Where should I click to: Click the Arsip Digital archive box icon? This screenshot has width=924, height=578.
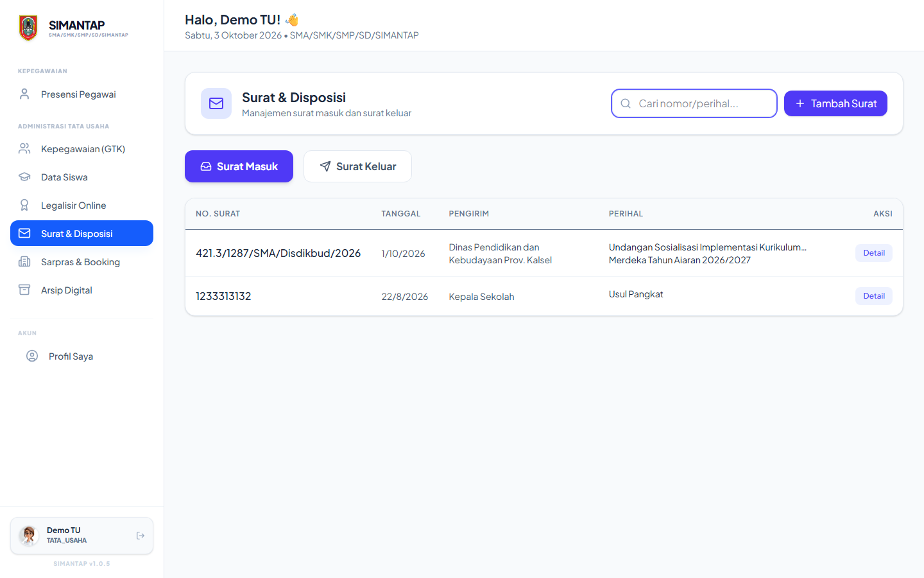click(x=24, y=290)
